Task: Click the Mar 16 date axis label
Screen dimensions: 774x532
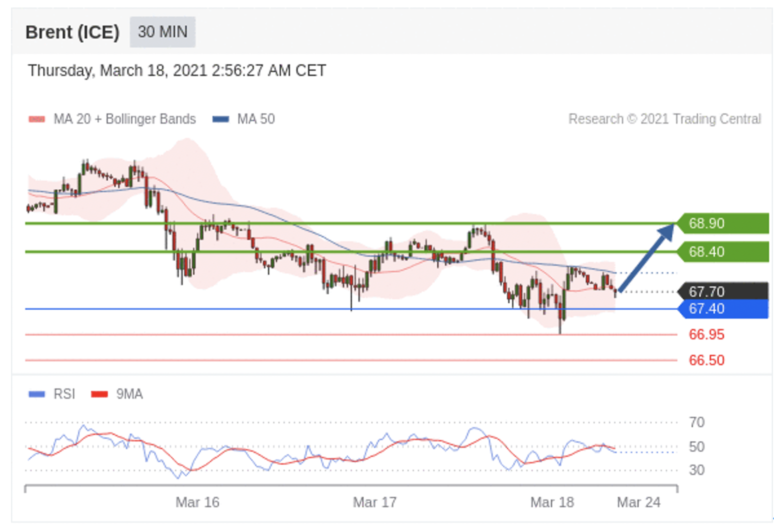Action: tap(197, 502)
